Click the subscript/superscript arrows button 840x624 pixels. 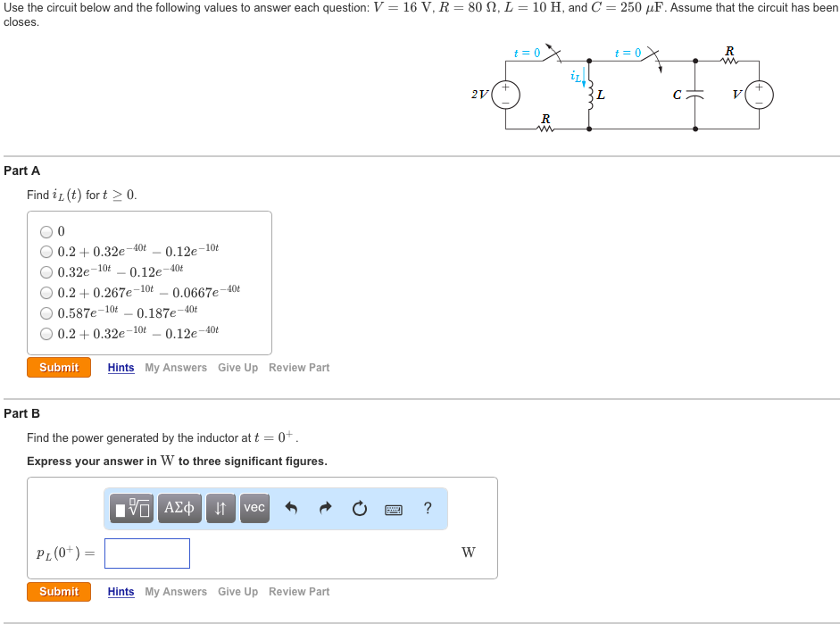(220, 508)
